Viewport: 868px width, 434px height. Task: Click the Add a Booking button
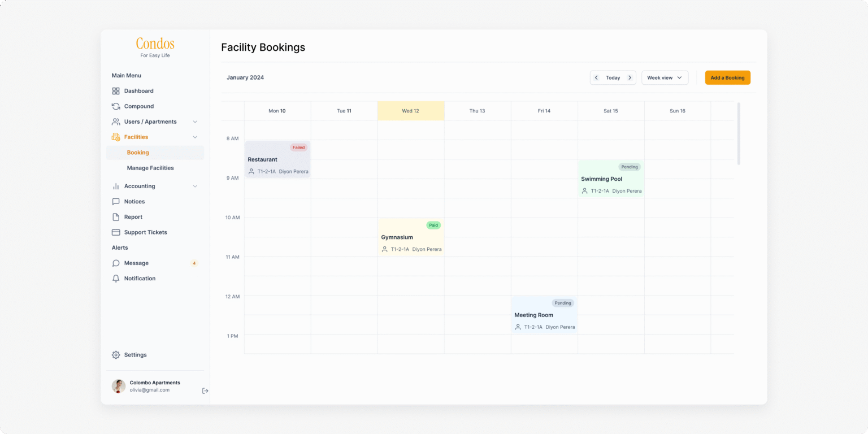point(727,78)
